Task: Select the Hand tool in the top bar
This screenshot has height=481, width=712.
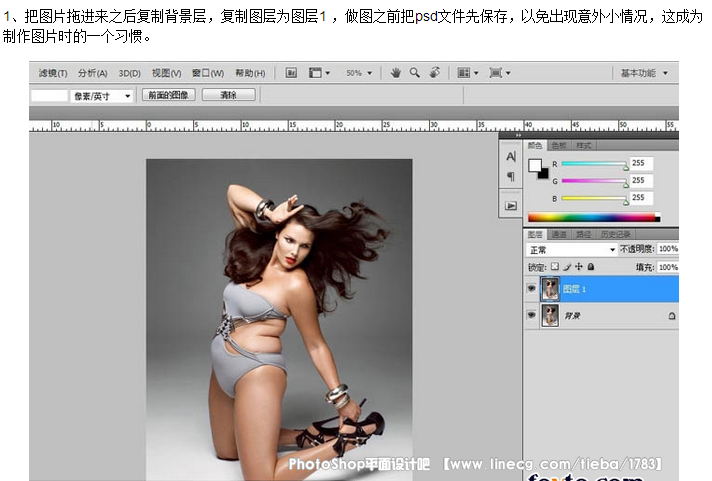Action: pos(396,73)
